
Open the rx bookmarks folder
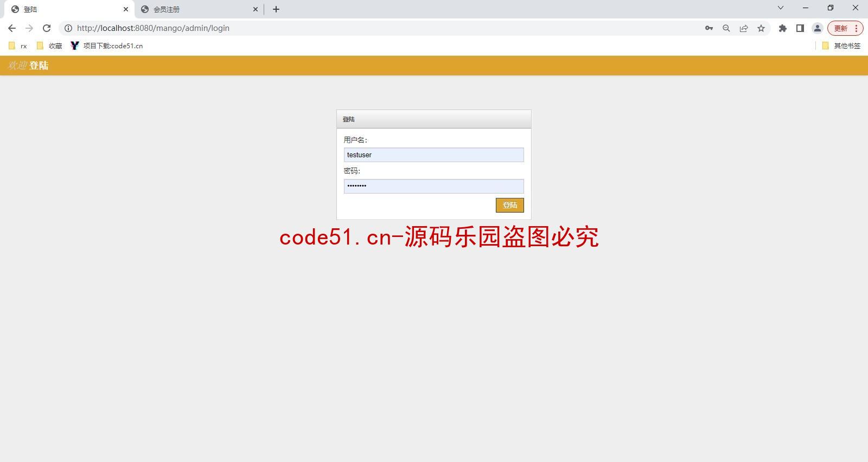pyautogui.click(x=18, y=46)
